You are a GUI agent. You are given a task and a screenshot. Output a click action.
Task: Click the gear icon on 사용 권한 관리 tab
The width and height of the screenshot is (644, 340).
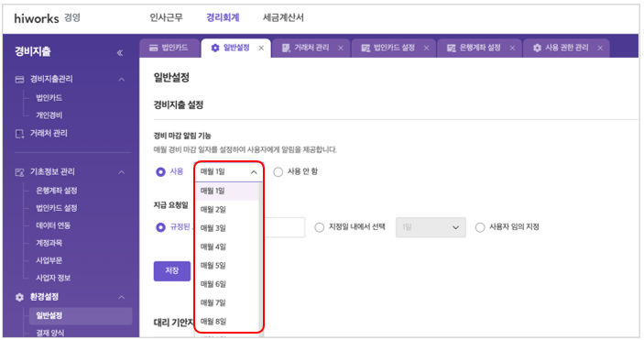pos(537,48)
